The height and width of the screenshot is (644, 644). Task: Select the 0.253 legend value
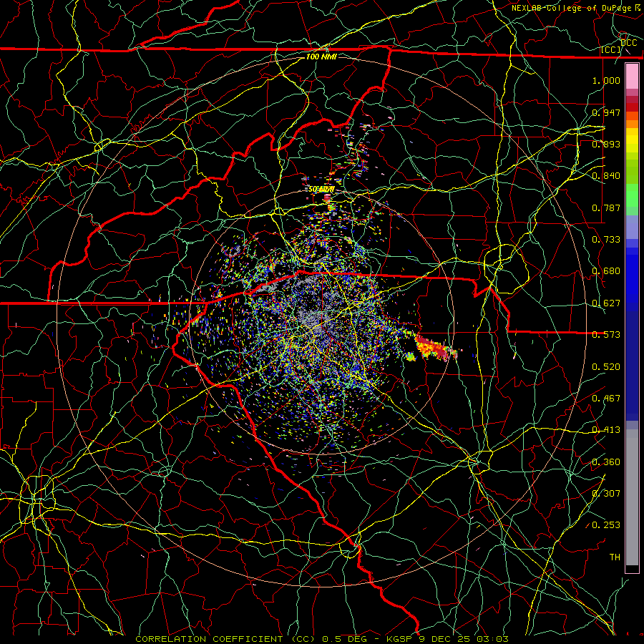click(x=606, y=525)
